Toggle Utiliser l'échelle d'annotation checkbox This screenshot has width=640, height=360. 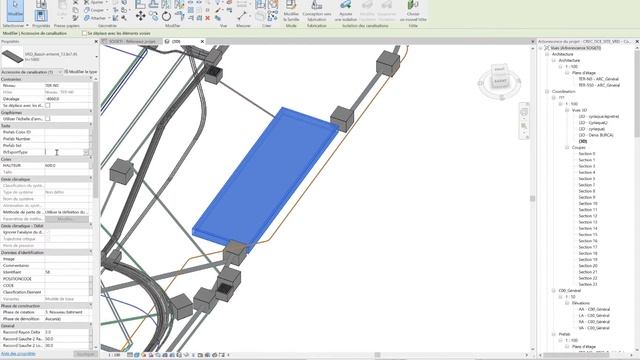point(48,118)
